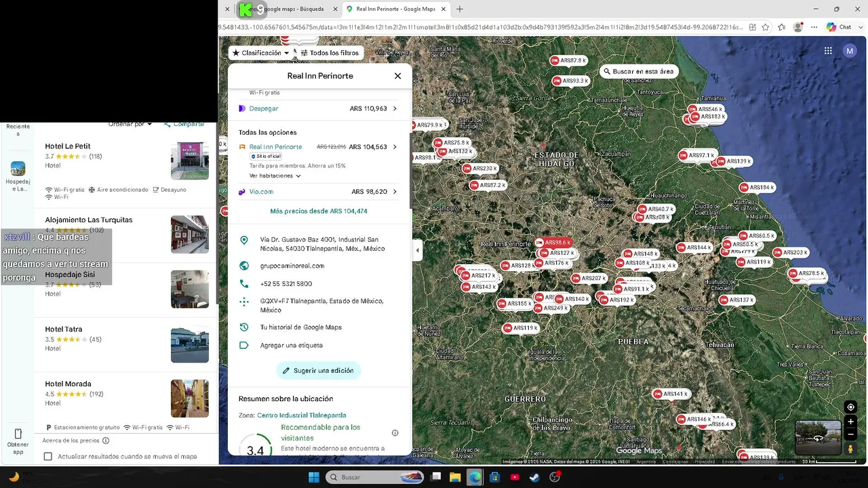Screen dimensions: 868x488
Task: Click Buscar en esta área
Action: click(x=638, y=71)
